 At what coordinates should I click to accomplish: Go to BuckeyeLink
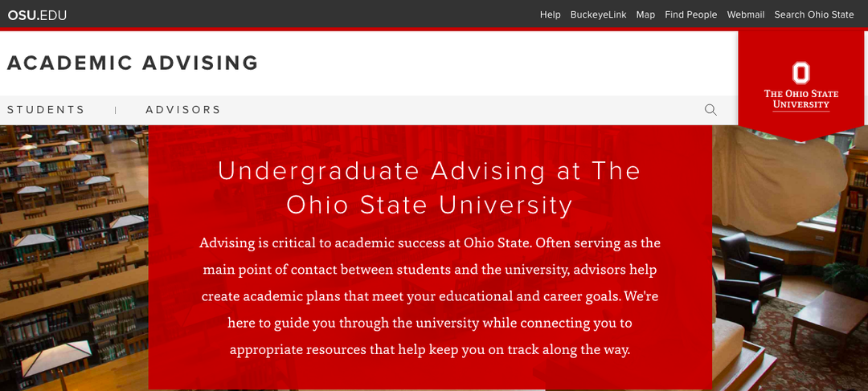598,14
